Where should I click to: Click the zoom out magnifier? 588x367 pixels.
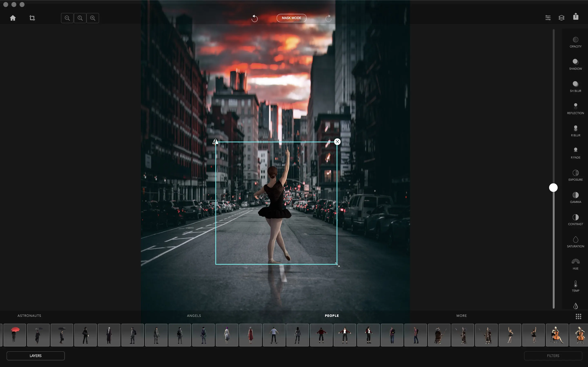pyautogui.click(x=67, y=18)
